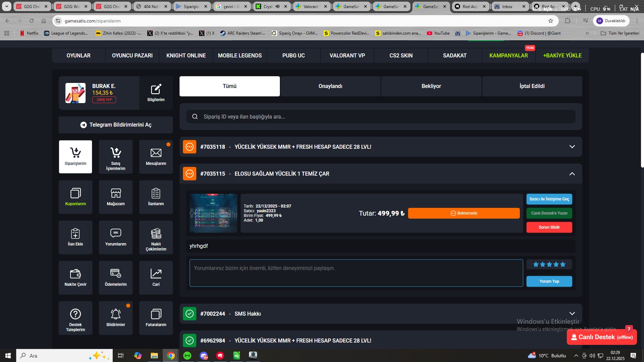Open Chrome from the Windows taskbar
644x362 pixels.
click(x=171, y=356)
